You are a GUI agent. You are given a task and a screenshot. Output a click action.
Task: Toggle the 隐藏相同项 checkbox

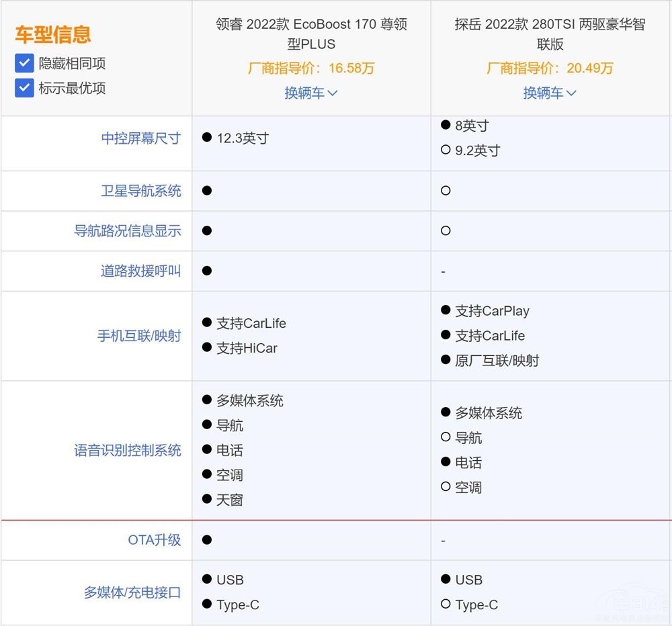click(24, 63)
